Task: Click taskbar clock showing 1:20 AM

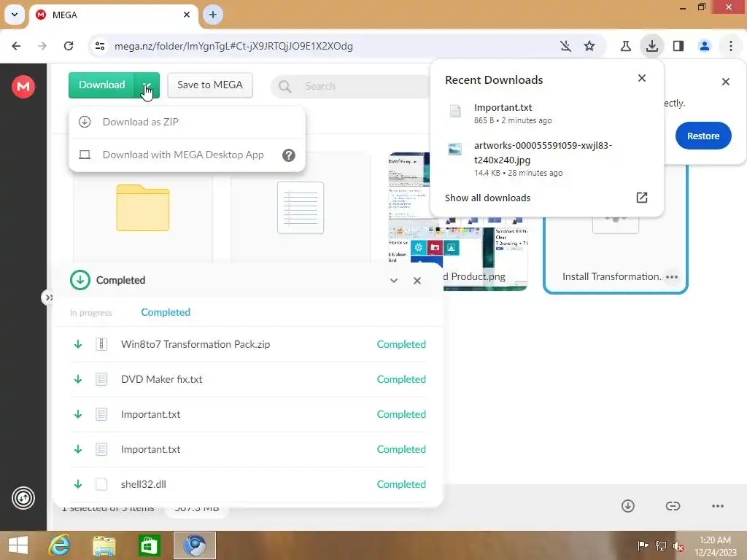Action: 715,546
